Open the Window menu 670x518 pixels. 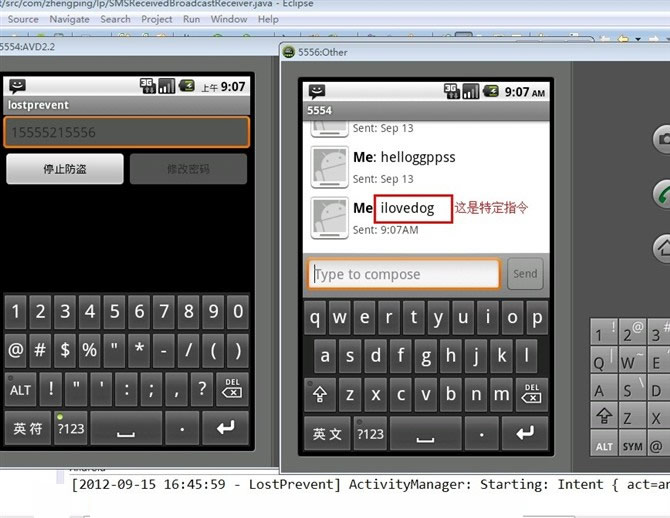pos(229,19)
